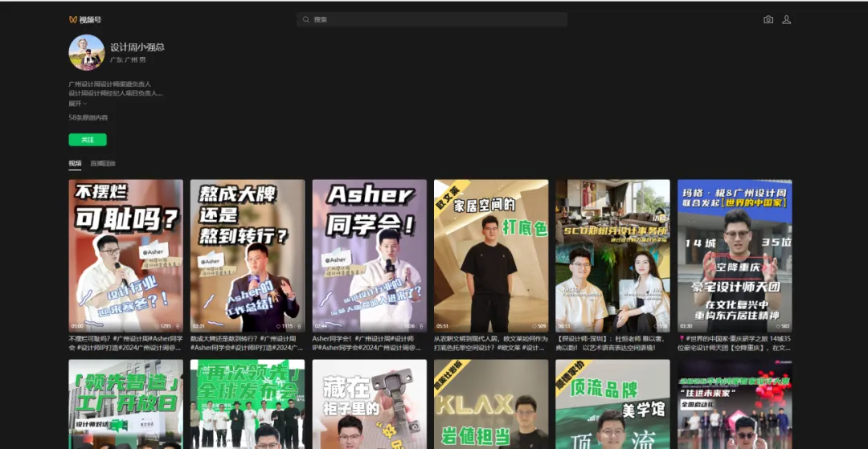The image size is (868, 449).
Task: Click the heart icon showing 1115 likes
Action: 278,326
